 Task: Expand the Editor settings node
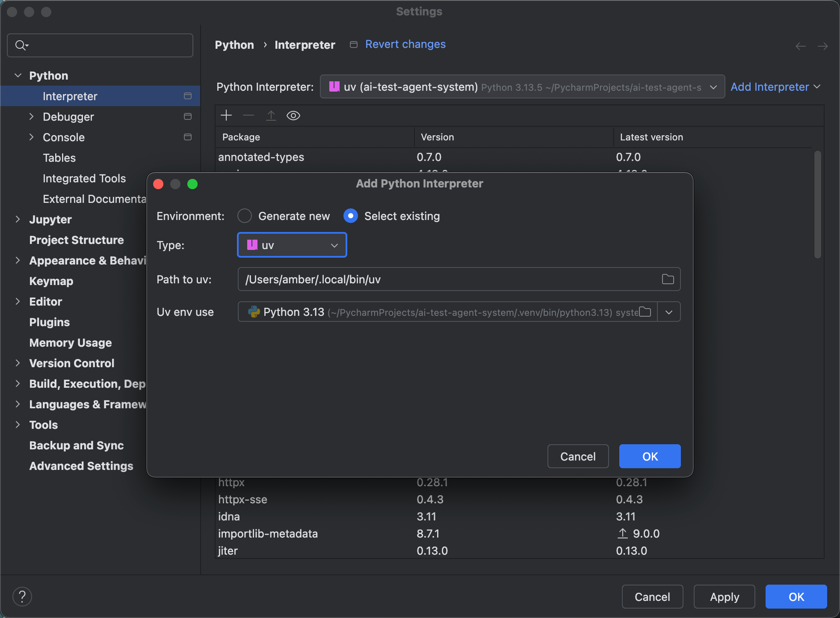point(18,301)
